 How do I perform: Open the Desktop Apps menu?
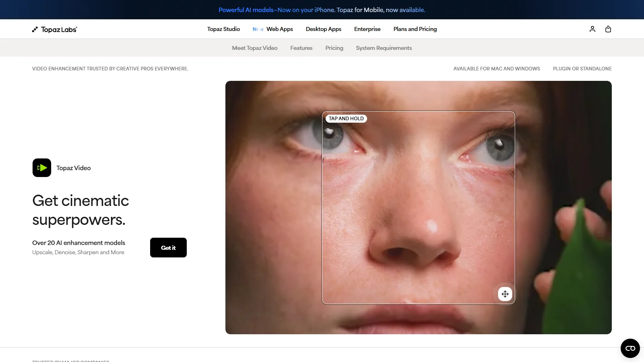(x=324, y=29)
